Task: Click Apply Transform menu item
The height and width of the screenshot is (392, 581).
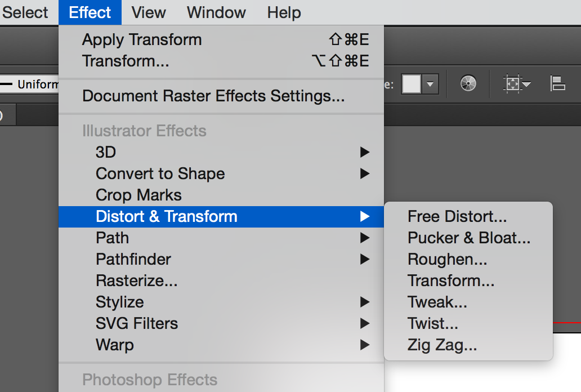Action: point(141,39)
